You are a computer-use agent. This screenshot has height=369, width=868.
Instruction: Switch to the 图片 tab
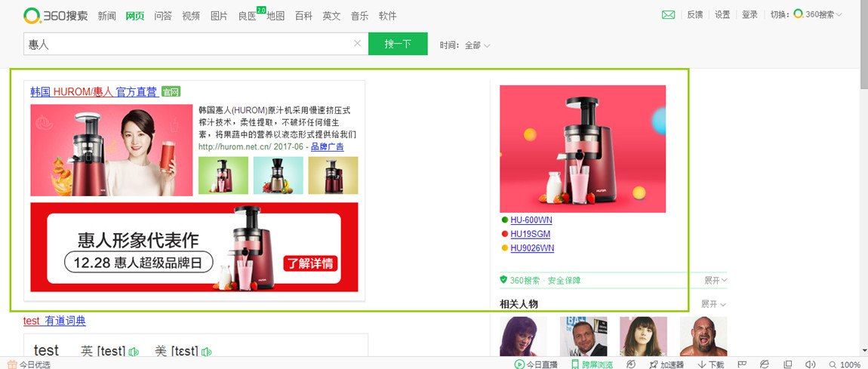[x=219, y=16]
